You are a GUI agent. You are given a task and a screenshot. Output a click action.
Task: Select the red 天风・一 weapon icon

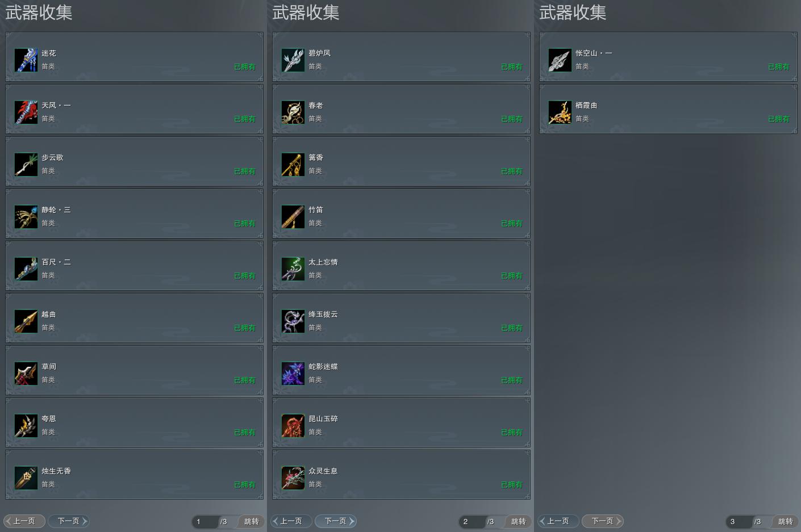(x=26, y=112)
